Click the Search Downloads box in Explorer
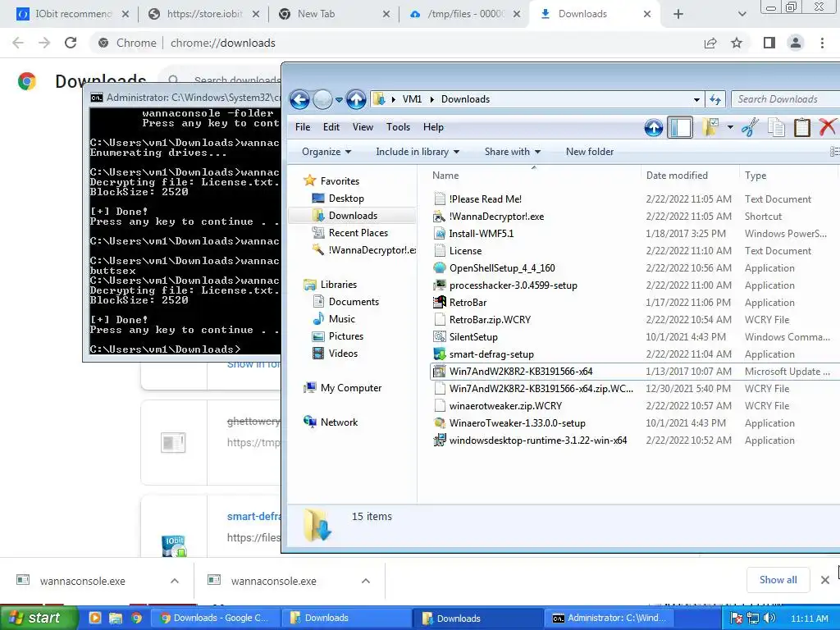 click(785, 99)
